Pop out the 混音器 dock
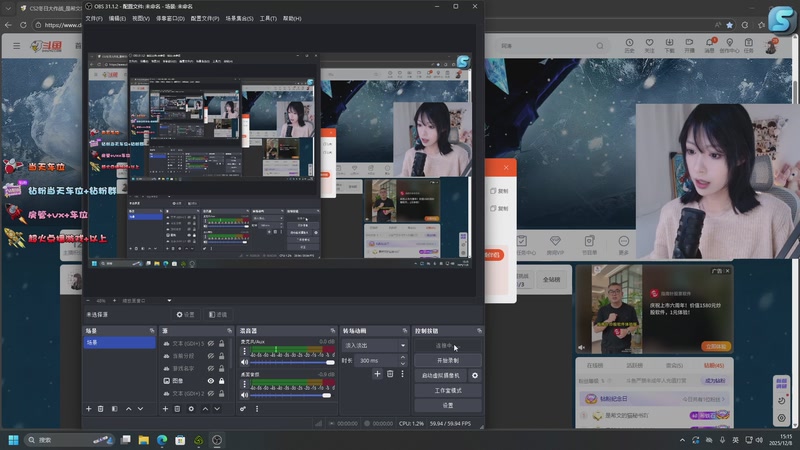 [x=333, y=331]
